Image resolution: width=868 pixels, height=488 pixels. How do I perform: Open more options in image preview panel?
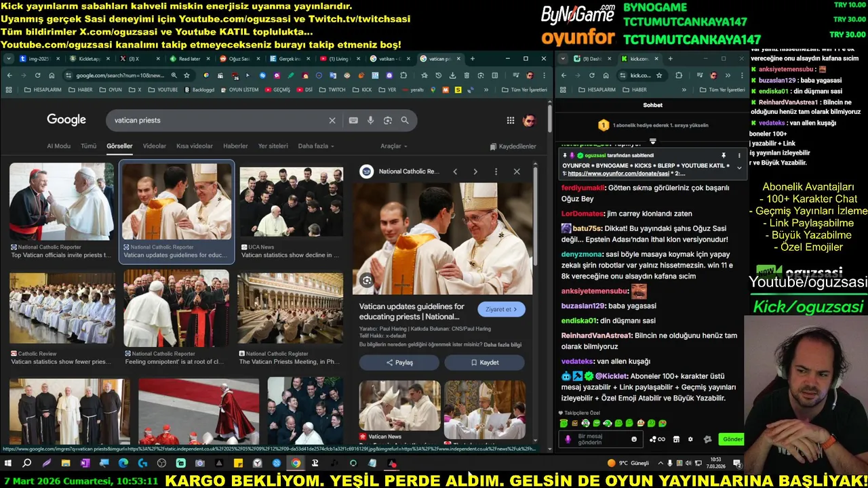496,171
